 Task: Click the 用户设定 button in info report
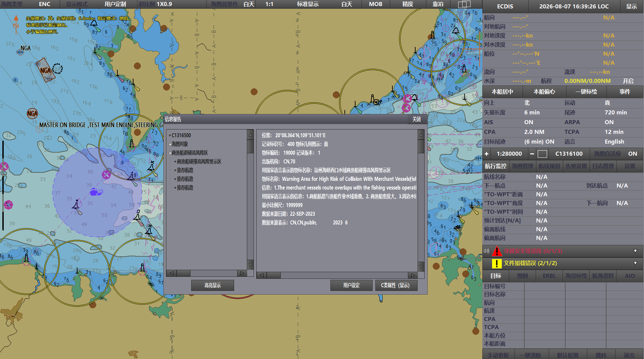click(351, 285)
